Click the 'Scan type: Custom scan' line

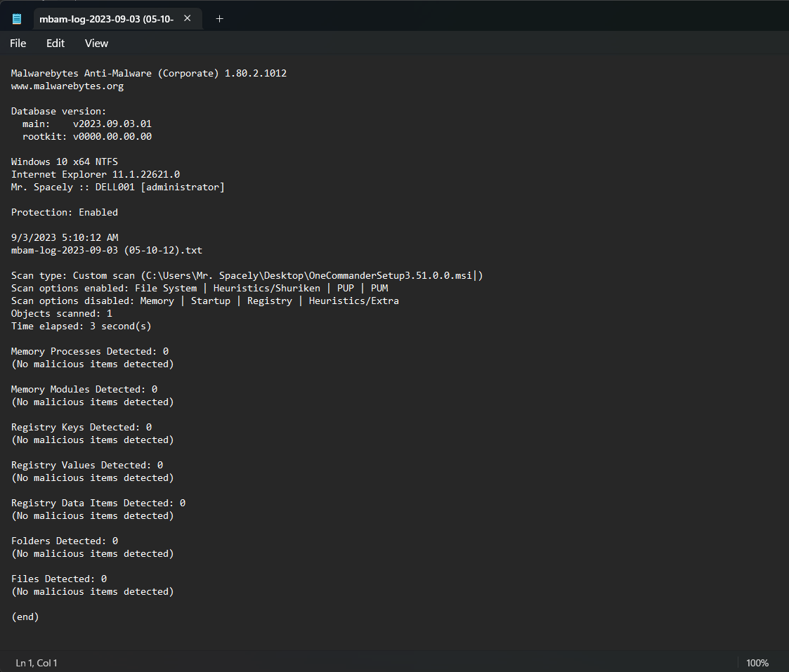click(x=247, y=276)
